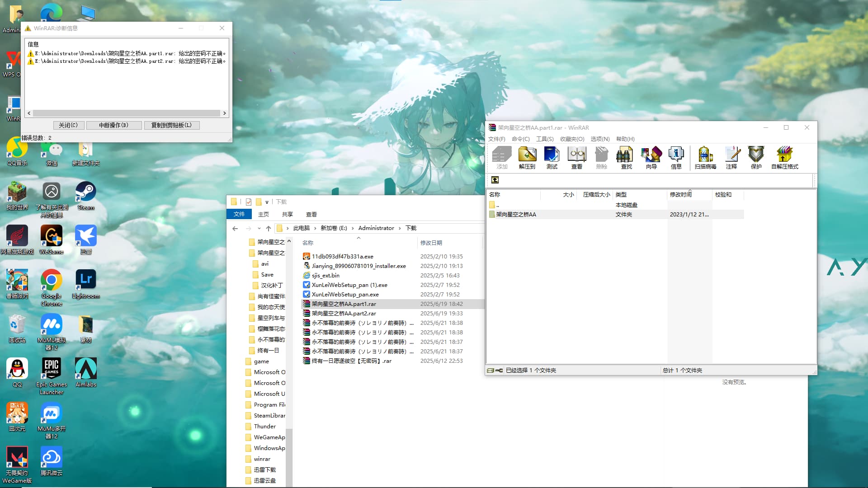Viewport: 868px width, 488px height.
Task: Select the SteamLibrary folder in navigation tree
Action: pos(265,416)
